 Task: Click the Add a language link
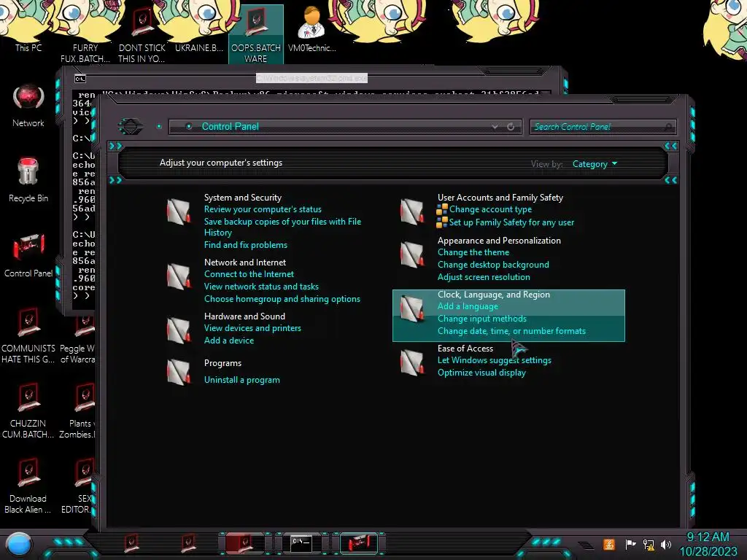[x=468, y=306]
